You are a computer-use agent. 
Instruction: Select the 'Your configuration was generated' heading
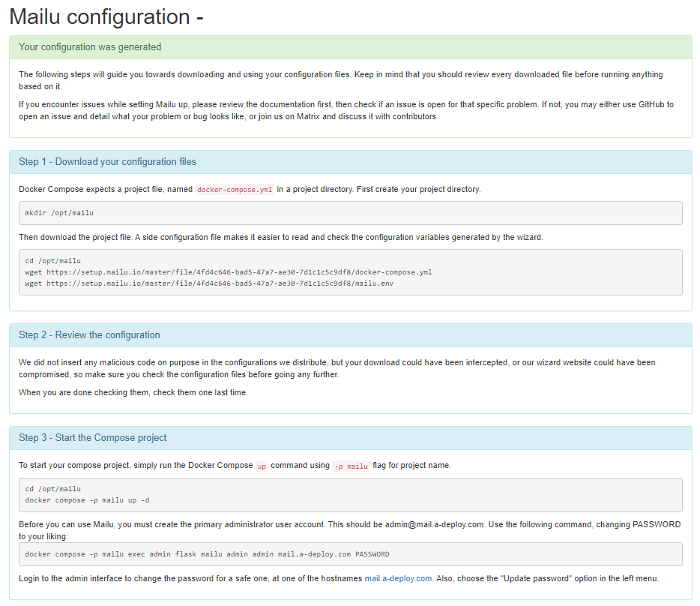point(90,47)
